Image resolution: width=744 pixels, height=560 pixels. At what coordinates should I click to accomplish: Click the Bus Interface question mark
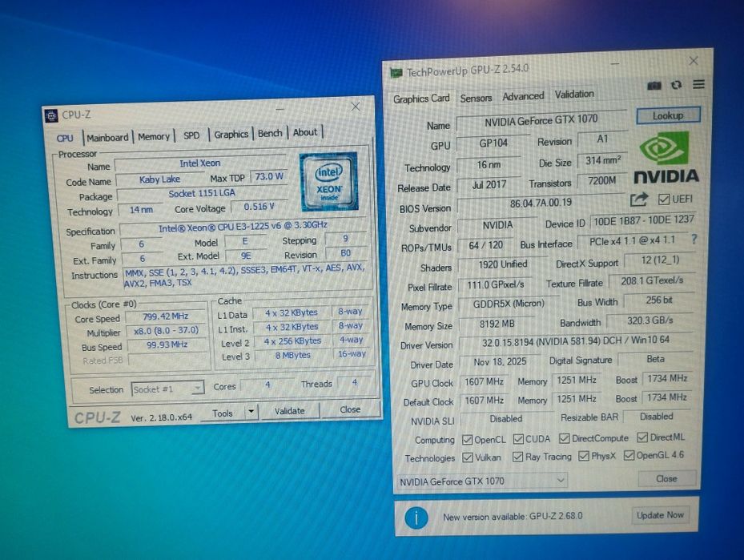click(694, 240)
